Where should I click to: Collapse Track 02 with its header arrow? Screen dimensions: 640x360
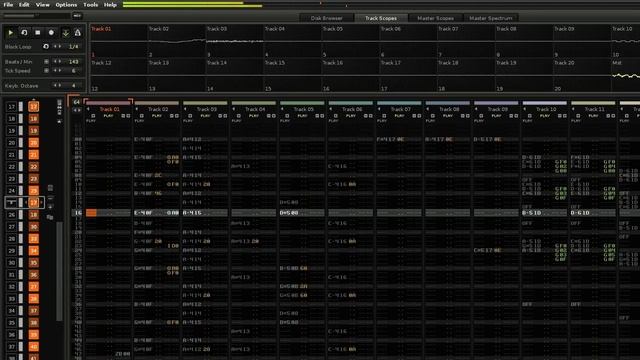(x=137, y=109)
